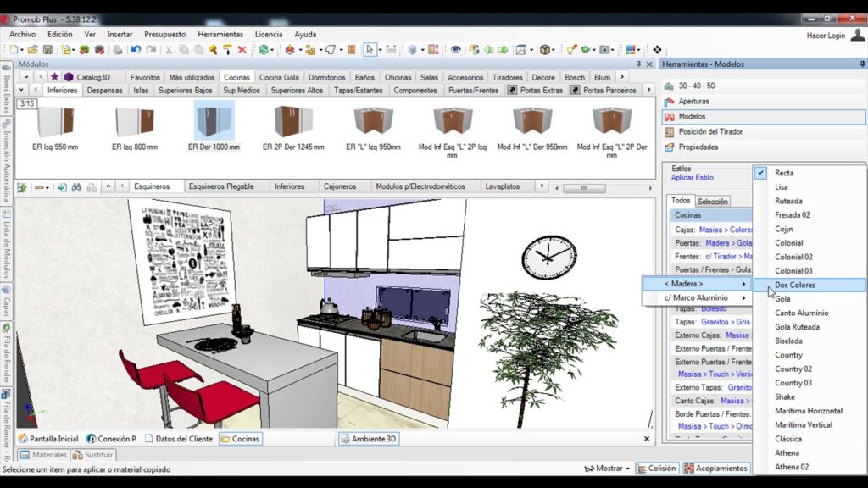868x488 pixels.
Task: Click the eye visibility icon in toolbar
Action: tap(456, 50)
